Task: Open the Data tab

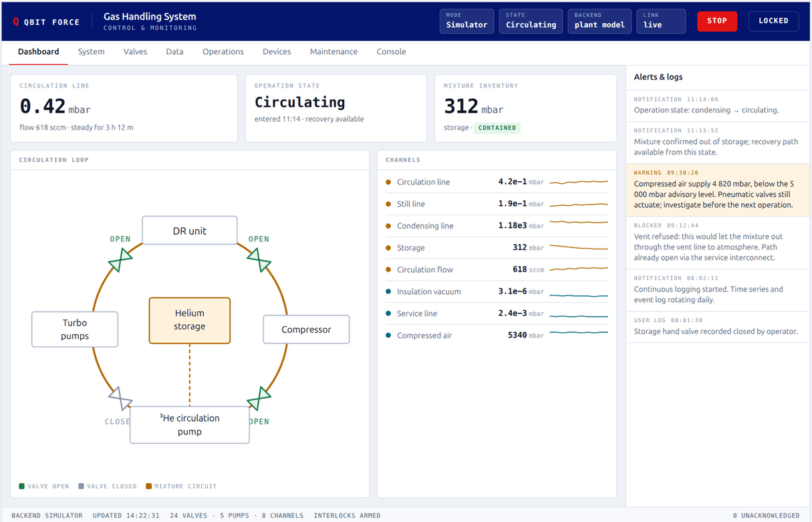Action: pyautogui.click(x=174, y=51)
